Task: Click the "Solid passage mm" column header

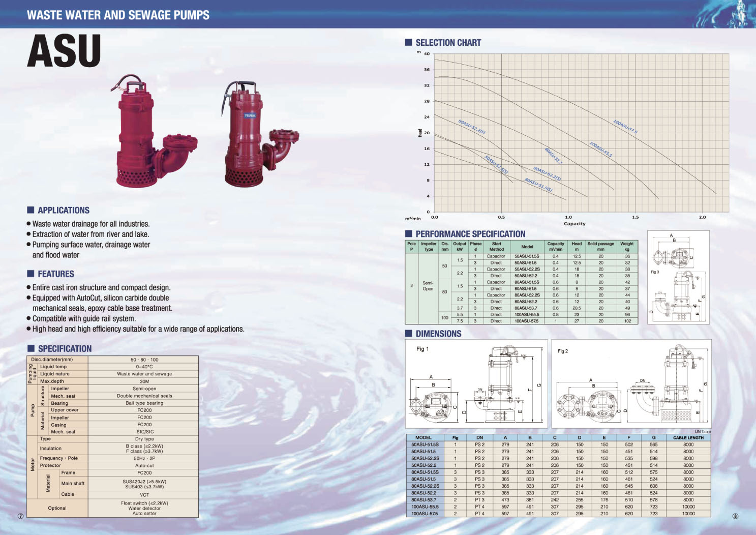Action: (x=600, y=247)
